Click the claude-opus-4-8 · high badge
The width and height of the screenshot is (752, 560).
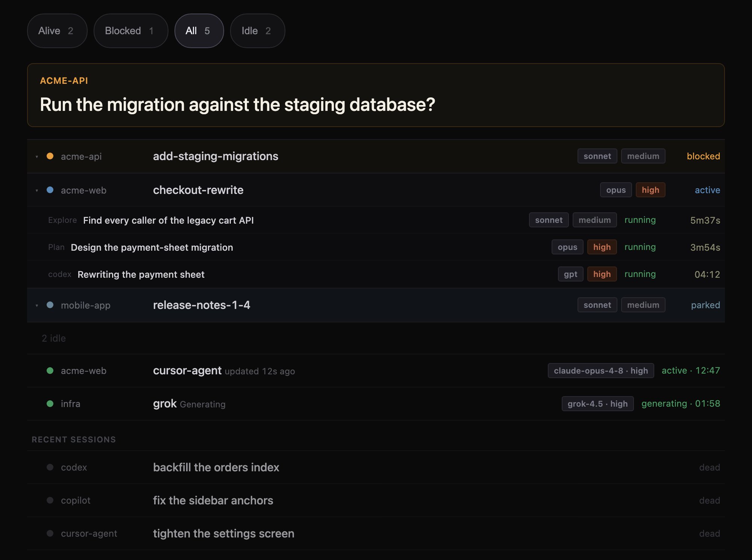coord(601,371)
